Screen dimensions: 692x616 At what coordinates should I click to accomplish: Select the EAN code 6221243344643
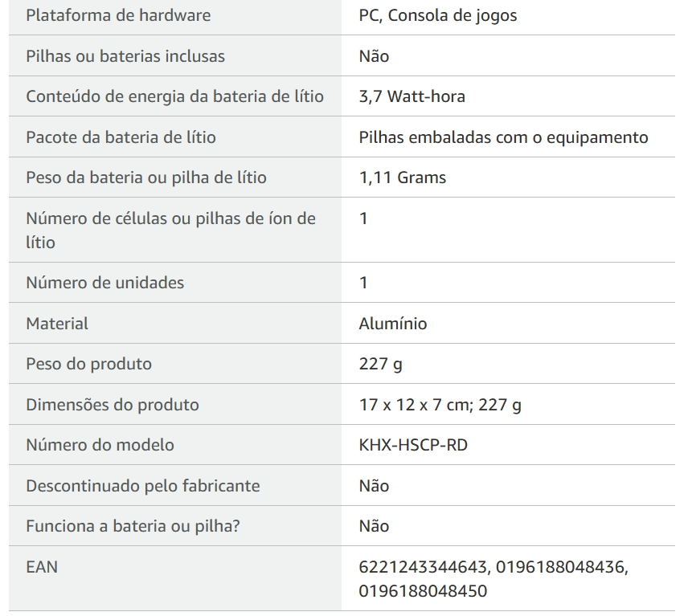(423, 567)
